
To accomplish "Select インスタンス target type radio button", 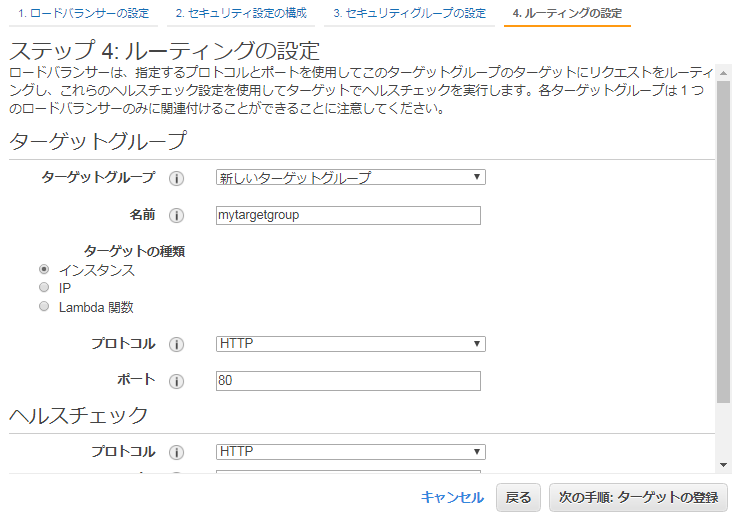I will [44, 270].
